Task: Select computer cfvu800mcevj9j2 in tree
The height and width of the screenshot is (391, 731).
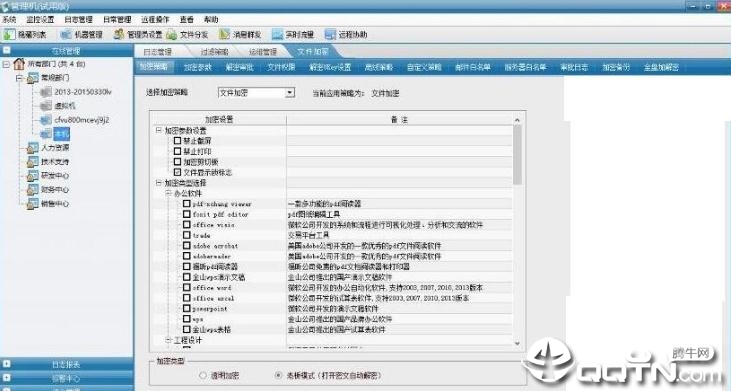Action: pos(82,120)
